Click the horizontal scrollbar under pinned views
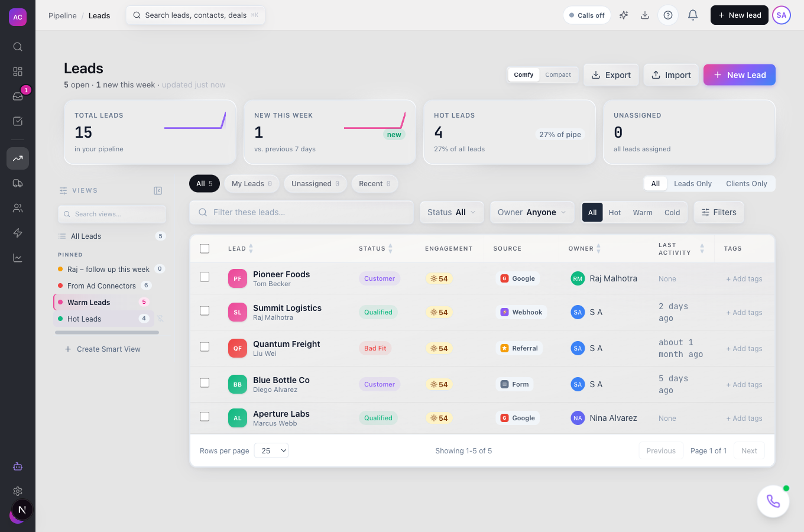Viewport: 804px width, 532px height. (107, 333)
